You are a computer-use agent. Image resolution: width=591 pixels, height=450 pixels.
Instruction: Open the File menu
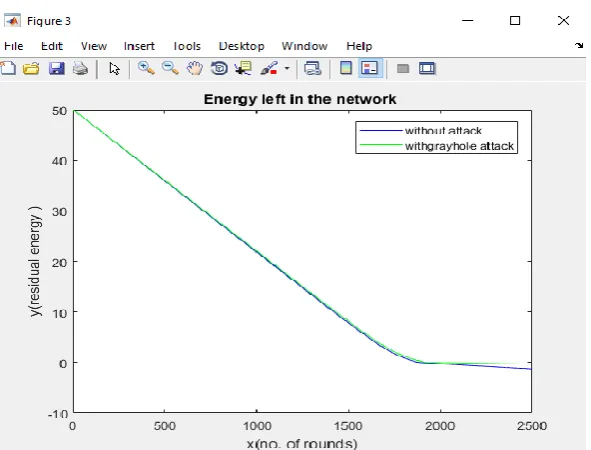pos(14,46)
